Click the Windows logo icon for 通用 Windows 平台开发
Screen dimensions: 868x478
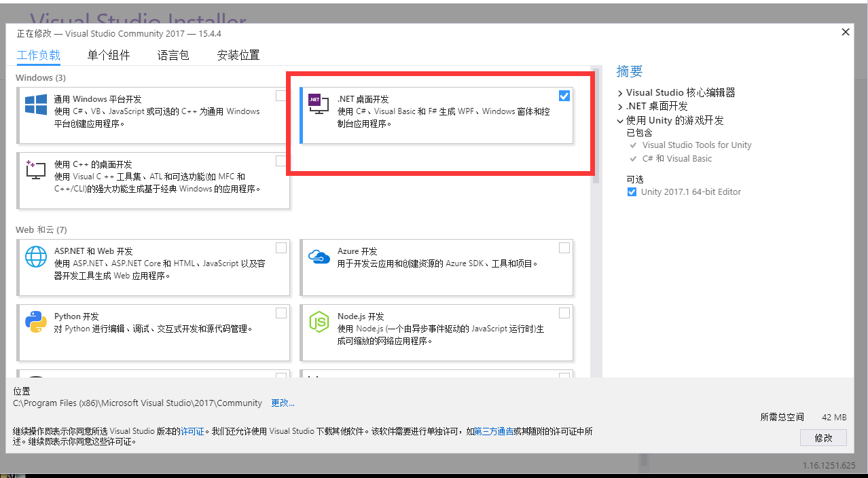coord(36,105)
